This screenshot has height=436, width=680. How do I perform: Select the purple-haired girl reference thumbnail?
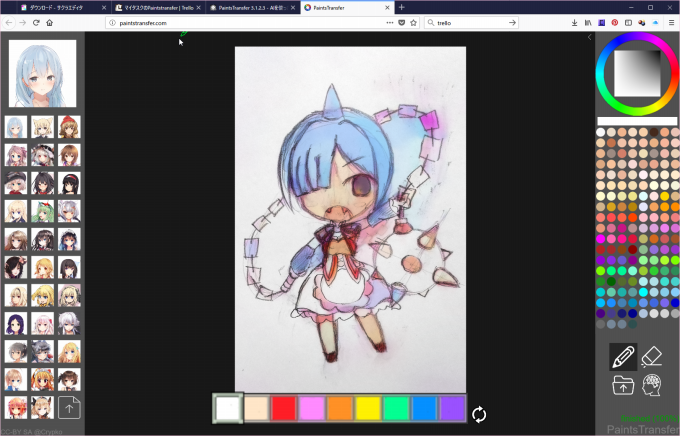point(16,324)
